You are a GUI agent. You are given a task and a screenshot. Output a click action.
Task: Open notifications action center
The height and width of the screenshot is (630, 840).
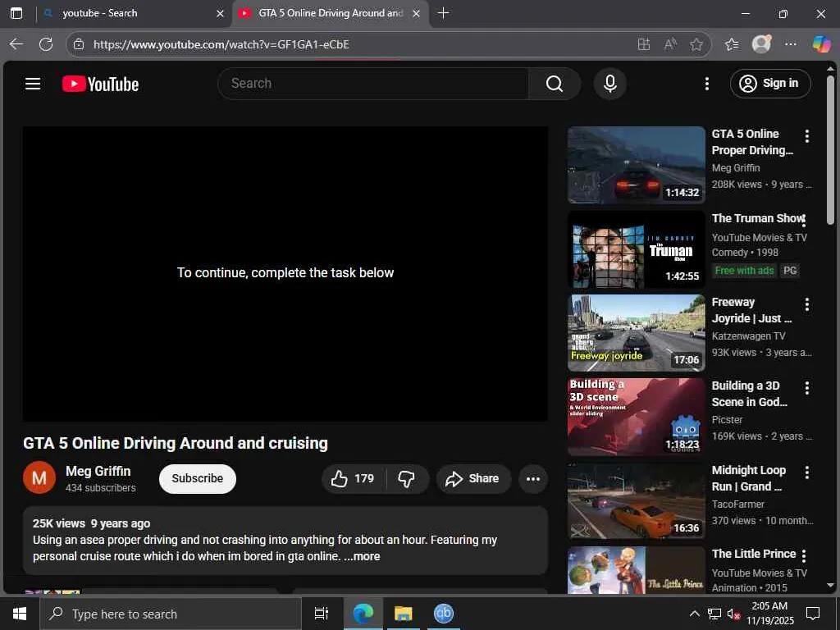813,614
